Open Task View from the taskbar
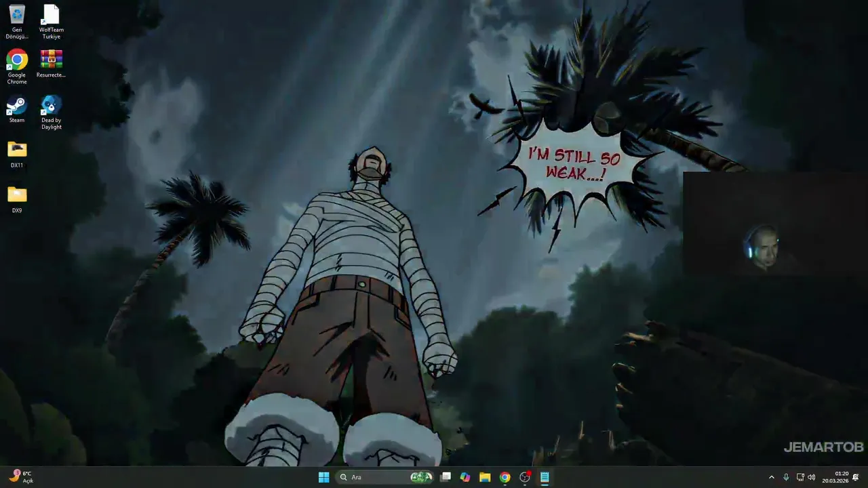The height and width of the screenshot is (488, 868). 446,477
